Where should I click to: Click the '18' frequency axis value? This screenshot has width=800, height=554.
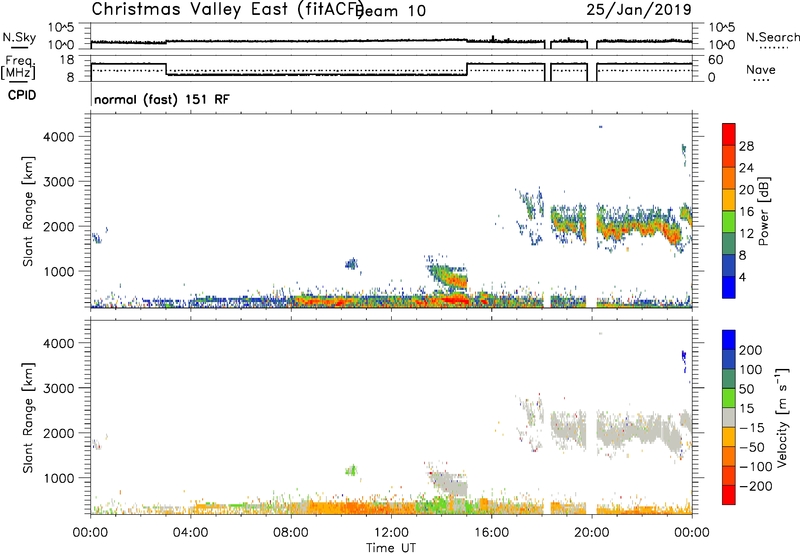click(67, 60)
